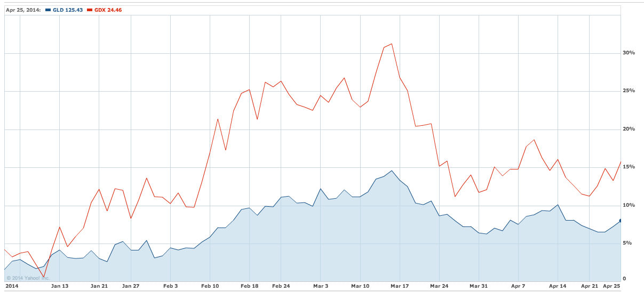
Task: Click the Mar 24 x-axis label
Action: (439, 286)
